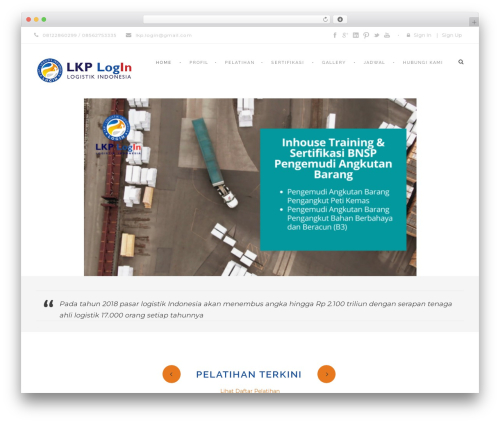Open the YouTube social icon
Image resolution: width=500 pixels, height=423 pixels.
click(387, 35)
